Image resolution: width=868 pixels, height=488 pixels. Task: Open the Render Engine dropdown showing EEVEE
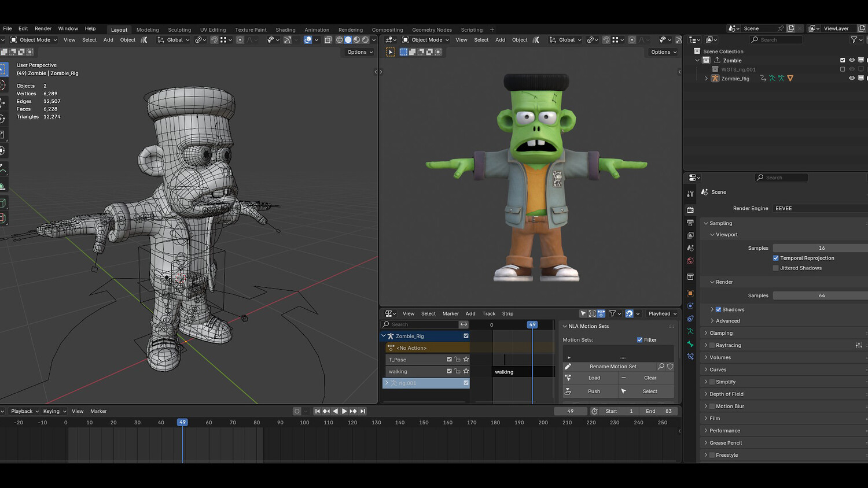coord(819,208)
